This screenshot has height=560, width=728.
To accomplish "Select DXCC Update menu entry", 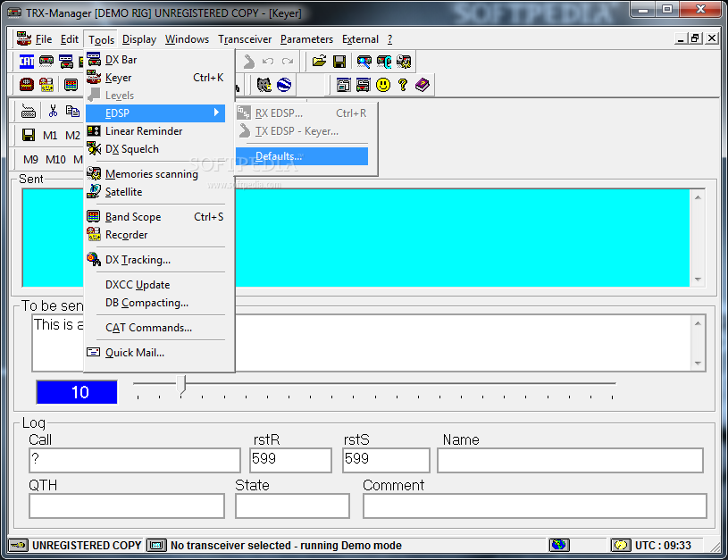I will [x=155, y=285].
